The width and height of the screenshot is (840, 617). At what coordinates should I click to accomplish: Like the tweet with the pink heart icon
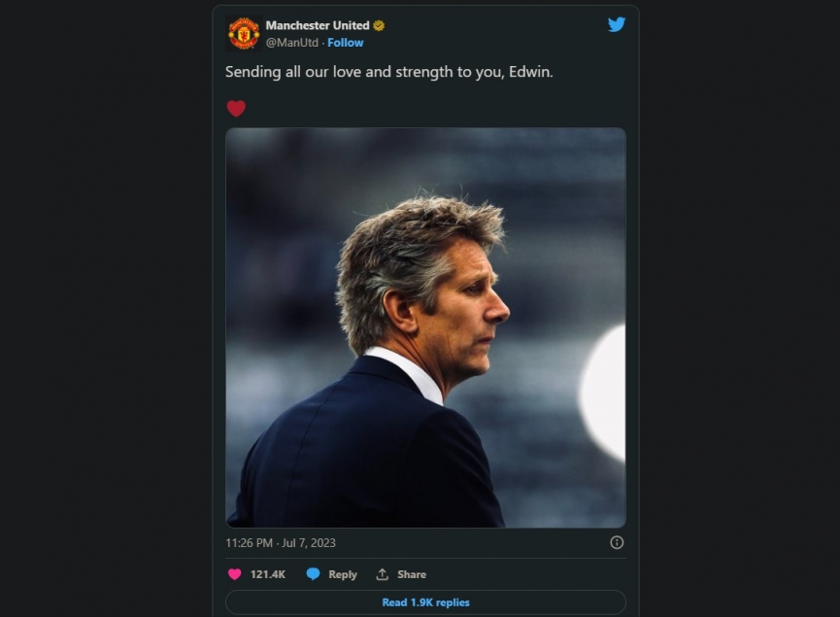tap(234, 574)
